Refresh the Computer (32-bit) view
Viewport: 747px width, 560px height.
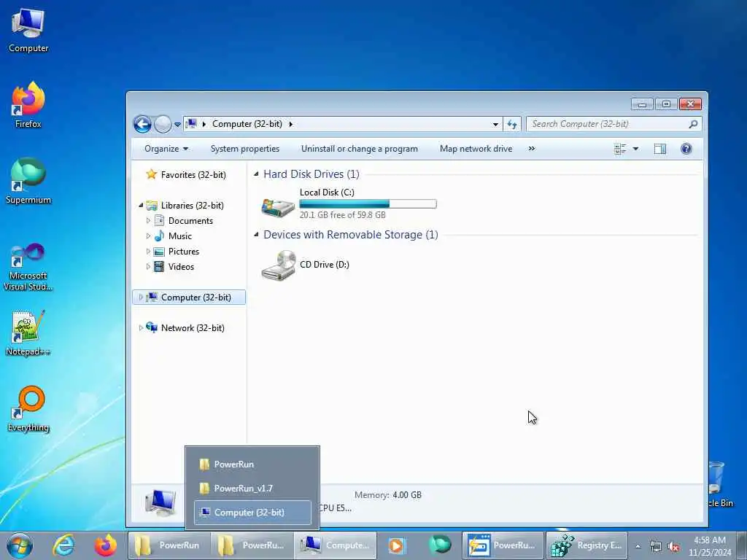(x=512, y=124)
